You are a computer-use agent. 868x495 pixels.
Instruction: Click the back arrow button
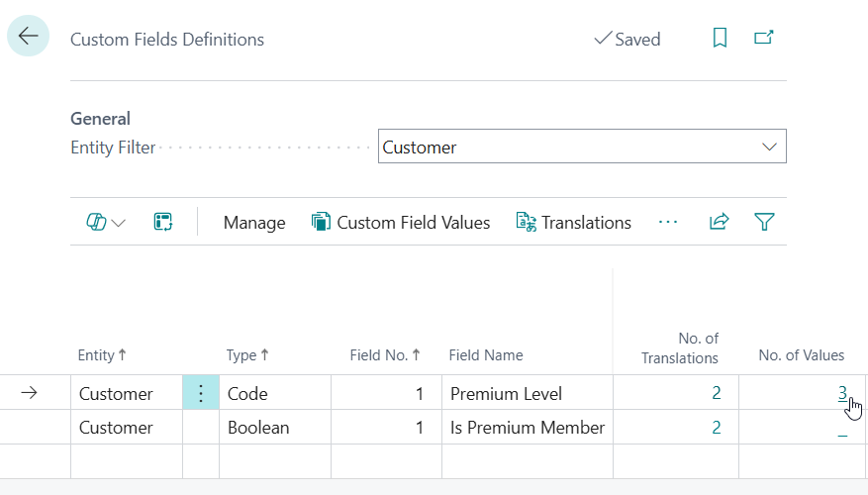click(x=28, y=37)
